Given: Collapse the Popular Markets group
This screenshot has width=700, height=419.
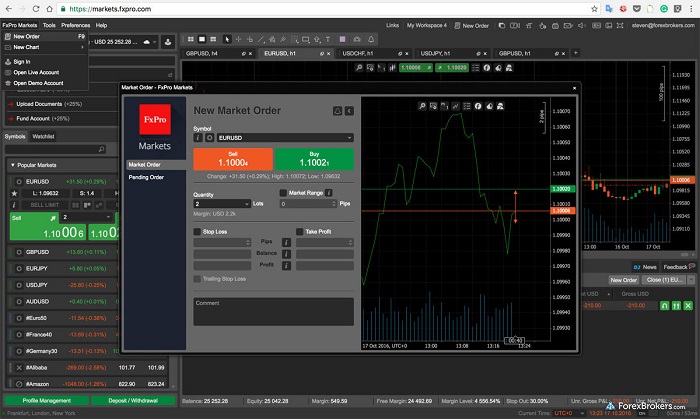Looking at the screenshot, I should [12, 165].
